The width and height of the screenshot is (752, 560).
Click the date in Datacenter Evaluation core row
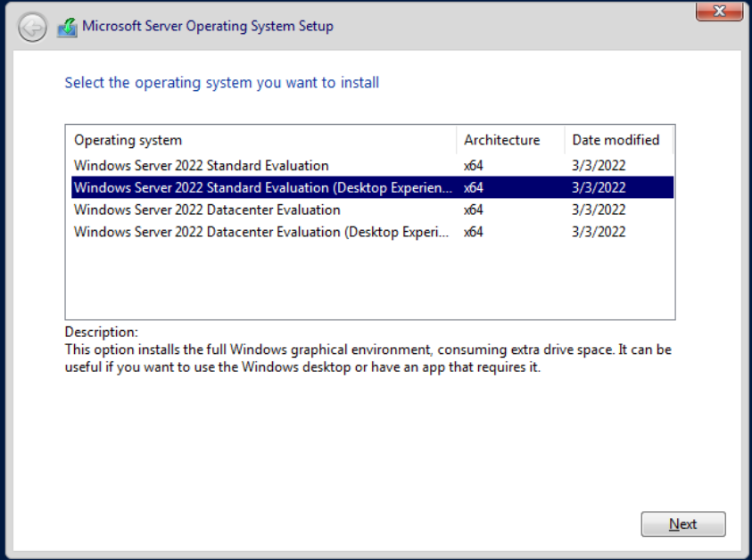tap(599, 210)
